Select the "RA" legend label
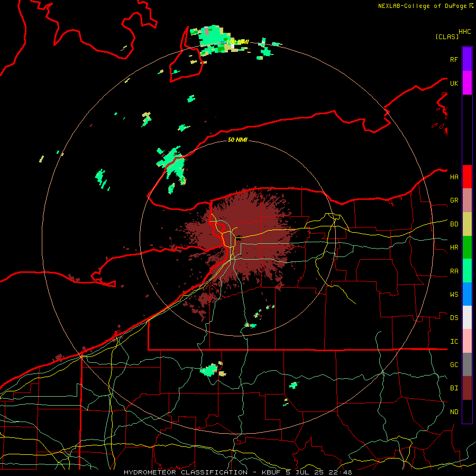 coord(454,271)
